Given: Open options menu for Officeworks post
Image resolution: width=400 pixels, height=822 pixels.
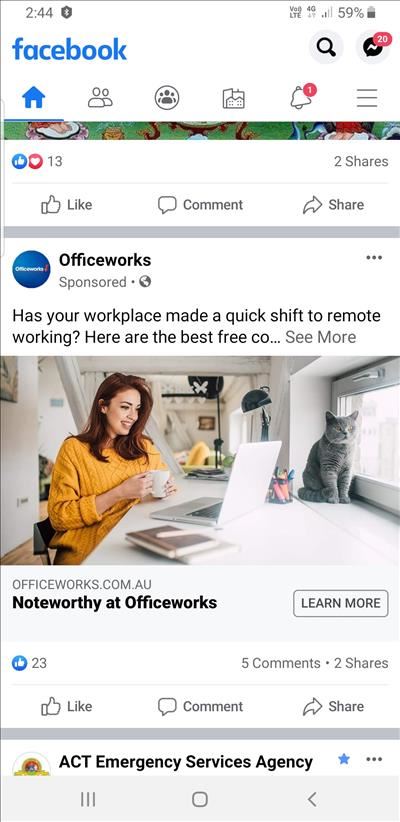Looking at the screenshot, I should 374,257.
